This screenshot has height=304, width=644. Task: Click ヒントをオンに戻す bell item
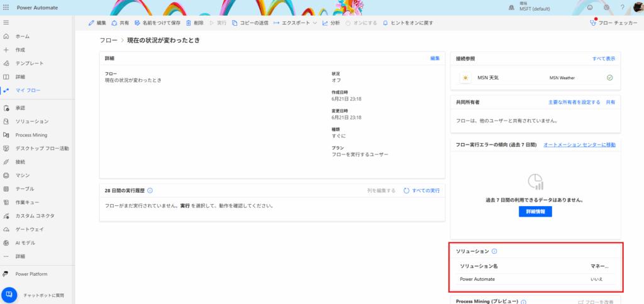[408, 23]
